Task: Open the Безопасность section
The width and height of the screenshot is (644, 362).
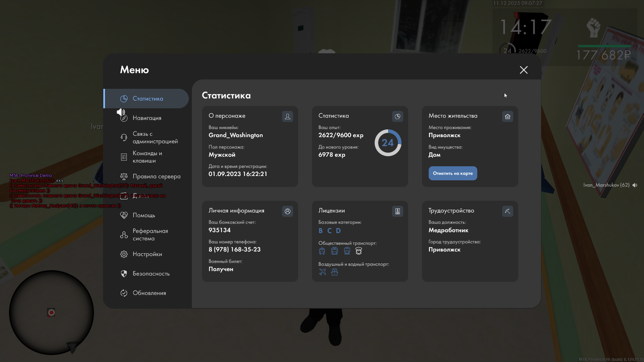Action: (x=151, y=274)
